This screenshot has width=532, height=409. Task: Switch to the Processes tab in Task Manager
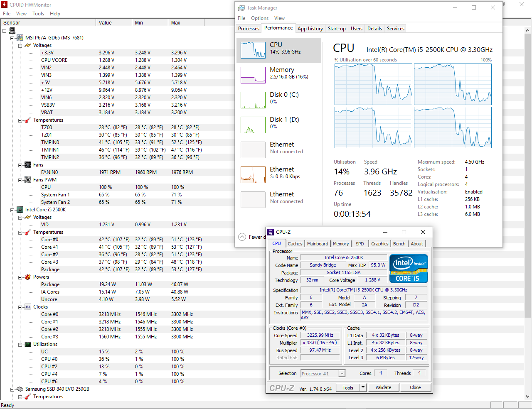[249, 29]
